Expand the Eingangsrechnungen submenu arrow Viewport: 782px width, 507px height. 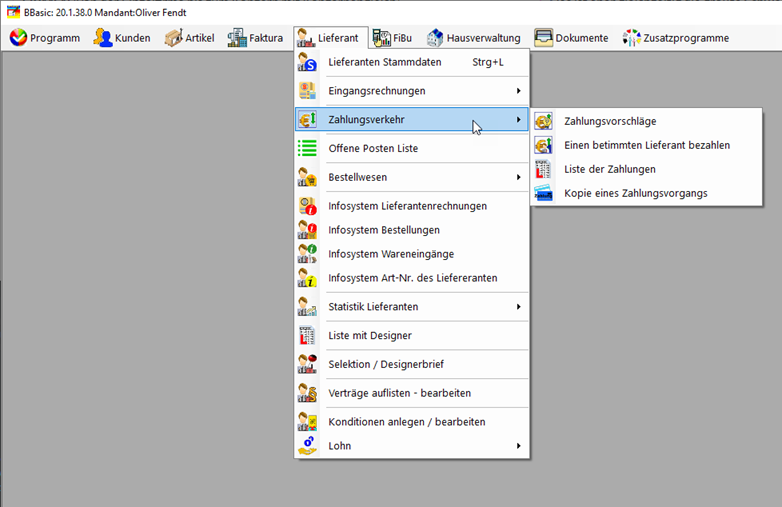(519, 91)
